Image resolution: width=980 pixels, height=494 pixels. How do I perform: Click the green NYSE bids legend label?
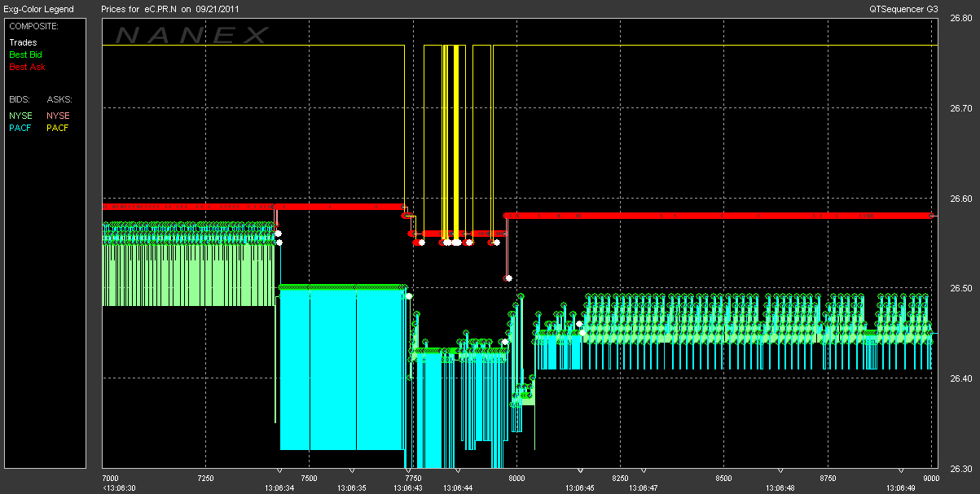coord(20,116)
